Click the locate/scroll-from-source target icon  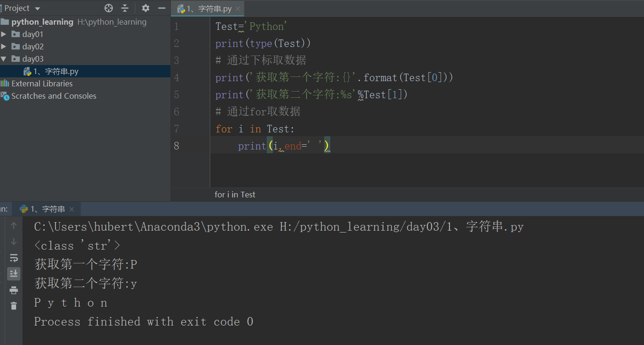click(109, 8)
